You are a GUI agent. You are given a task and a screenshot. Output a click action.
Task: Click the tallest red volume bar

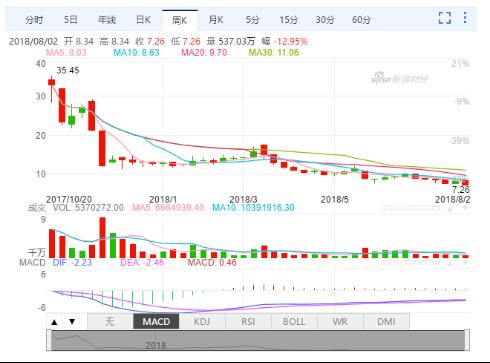[x=102, y=237]
